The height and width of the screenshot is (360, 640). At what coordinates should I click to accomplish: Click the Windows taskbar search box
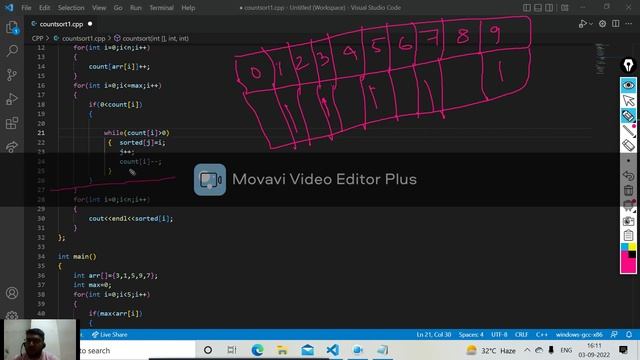[x=137, y=350]
